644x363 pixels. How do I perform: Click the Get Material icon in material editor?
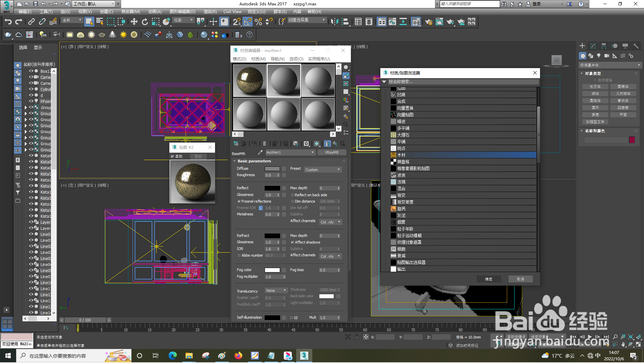(x=236, y=144)
